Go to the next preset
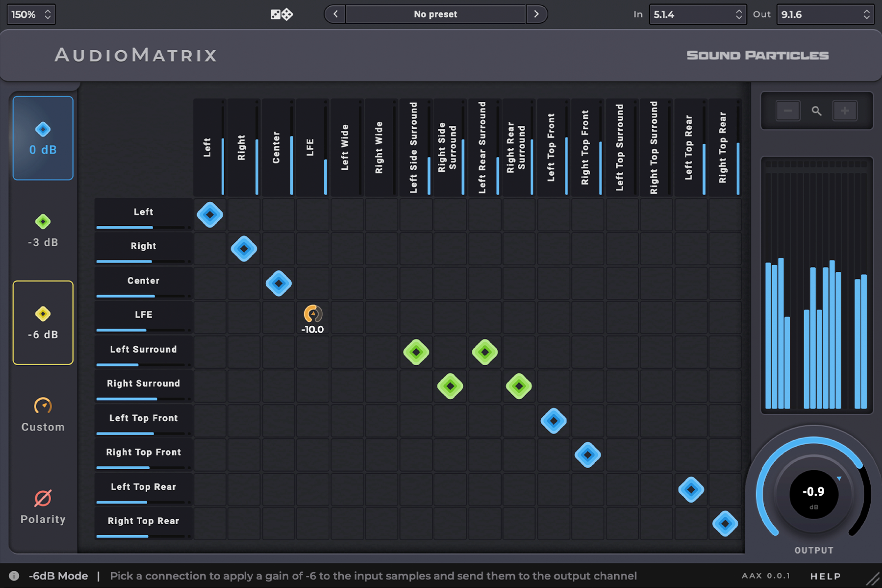 tap(536, 14)
